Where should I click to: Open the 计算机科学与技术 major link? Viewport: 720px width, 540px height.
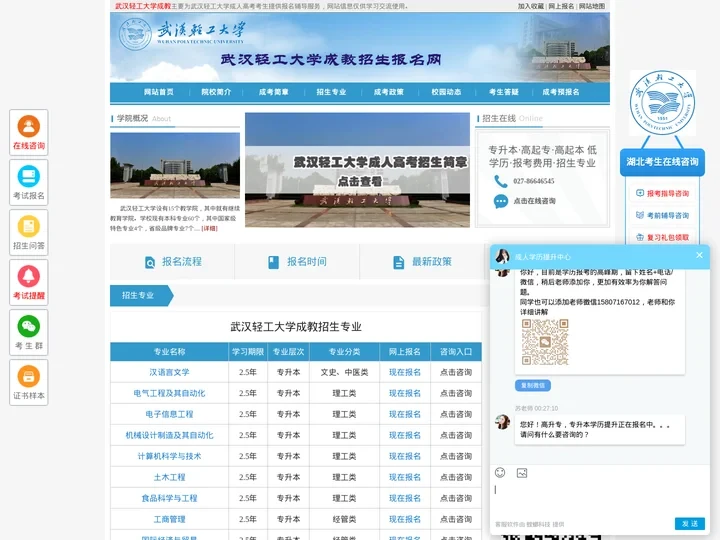[169, 456]
